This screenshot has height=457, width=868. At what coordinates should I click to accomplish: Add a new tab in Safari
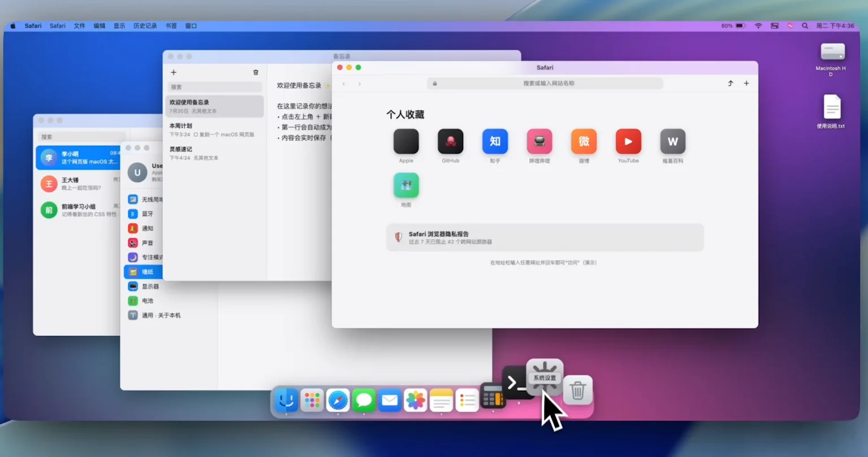[x=746, y=83]
